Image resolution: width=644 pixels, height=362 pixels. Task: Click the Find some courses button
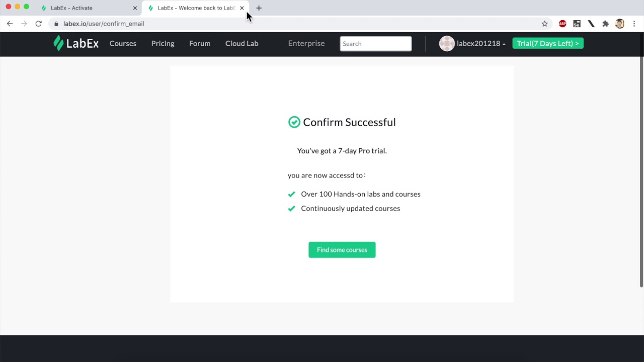point(342,250)
